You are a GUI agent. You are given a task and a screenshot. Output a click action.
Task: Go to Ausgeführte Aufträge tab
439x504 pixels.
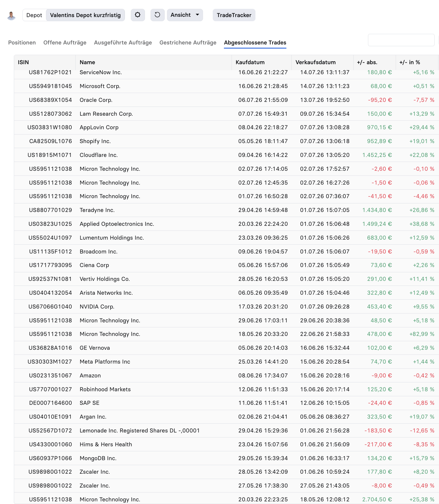coord(123,42)
